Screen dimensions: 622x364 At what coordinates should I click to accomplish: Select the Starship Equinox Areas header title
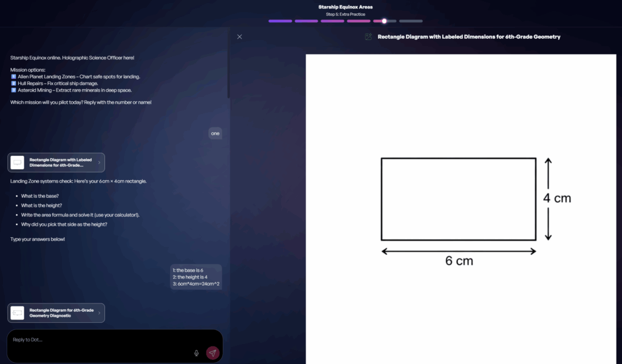tap(346, 7)
